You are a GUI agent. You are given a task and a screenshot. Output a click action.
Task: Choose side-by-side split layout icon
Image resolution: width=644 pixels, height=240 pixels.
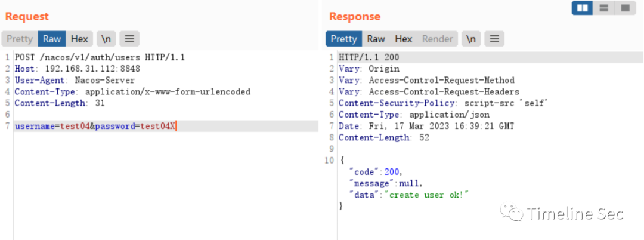click(583, 8)
